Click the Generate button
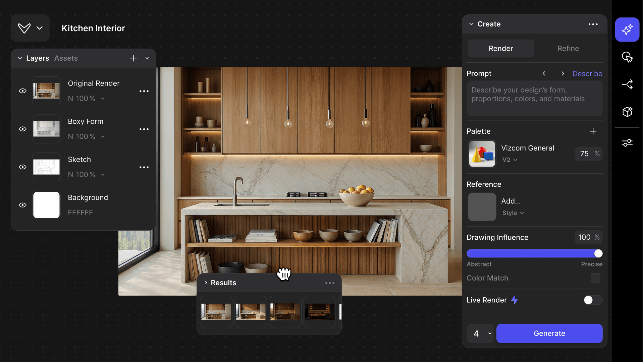This screenshot has height=362, width=644. point(549,334)
